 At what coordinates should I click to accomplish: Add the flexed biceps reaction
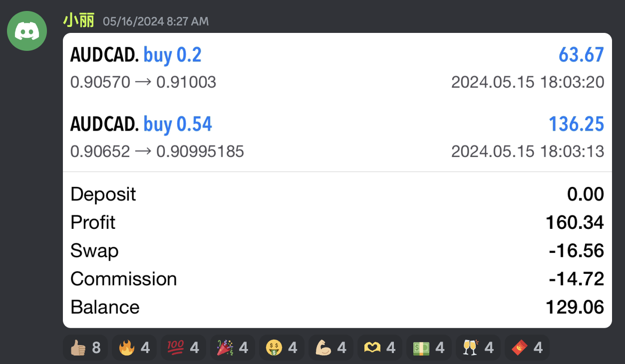click(330, 347)
